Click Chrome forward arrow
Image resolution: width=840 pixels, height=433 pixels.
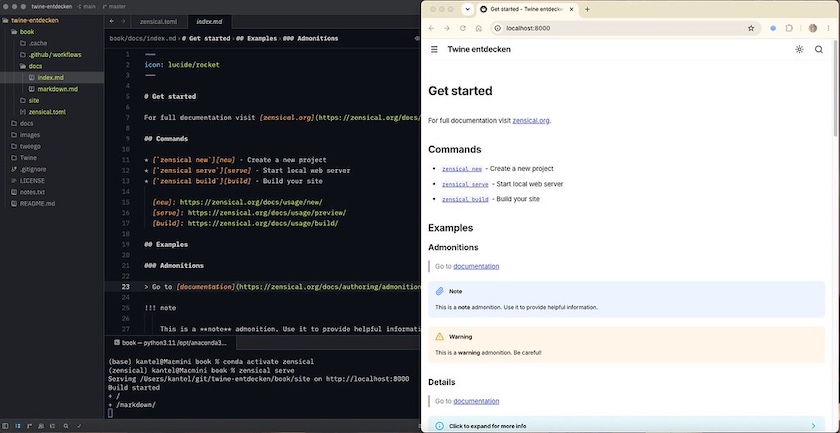[x=447, y=28]
